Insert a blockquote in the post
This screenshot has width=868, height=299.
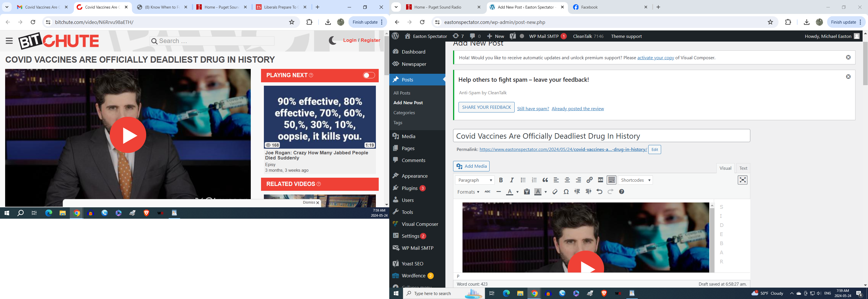[545, 180]
